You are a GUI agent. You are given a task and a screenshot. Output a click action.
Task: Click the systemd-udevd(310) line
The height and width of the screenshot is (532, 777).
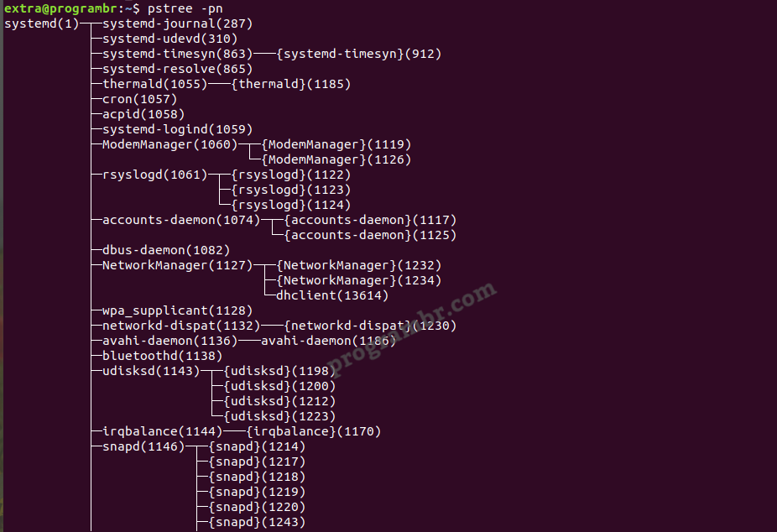[x=170, y=39]
